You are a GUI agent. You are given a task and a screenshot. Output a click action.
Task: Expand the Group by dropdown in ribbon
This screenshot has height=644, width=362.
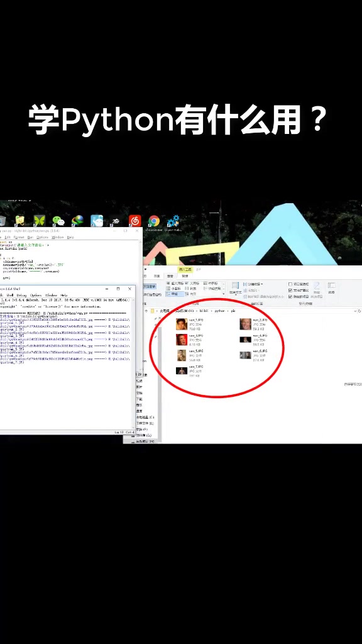point(253,284)
